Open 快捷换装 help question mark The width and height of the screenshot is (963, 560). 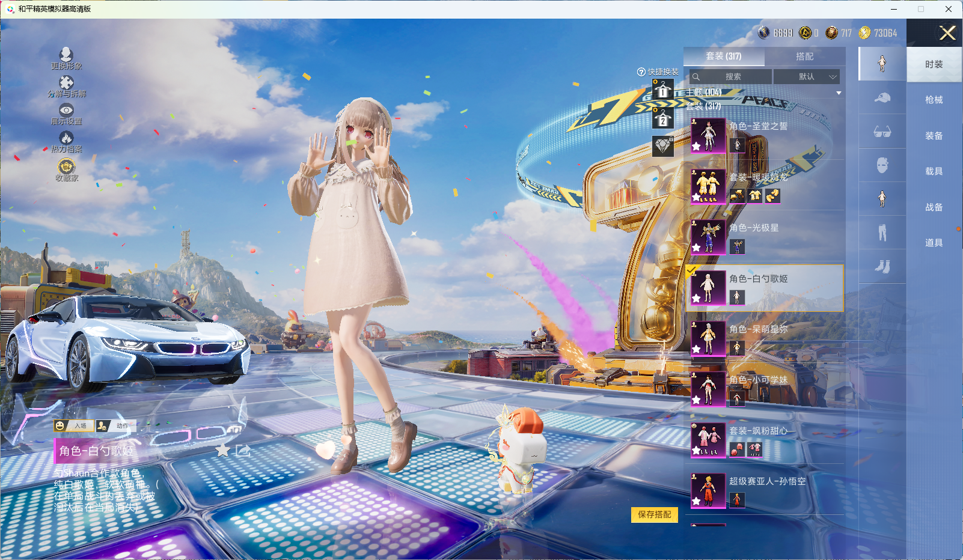pyautogui.click(x=641, y=72)
